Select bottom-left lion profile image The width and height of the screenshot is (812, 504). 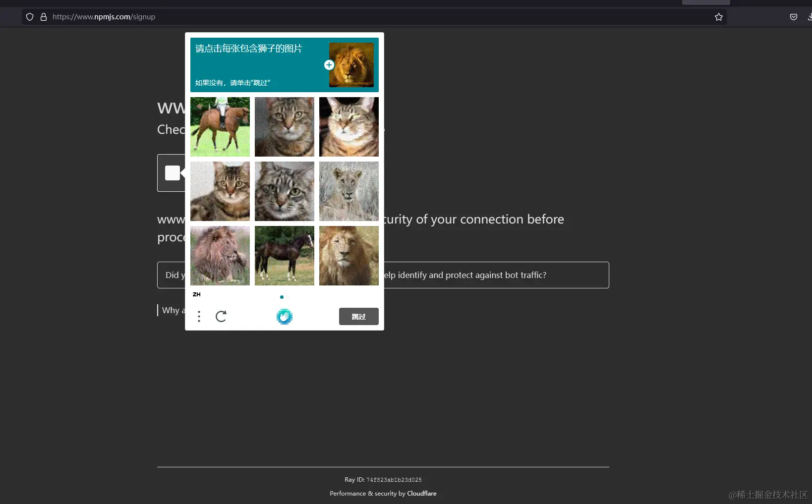[x=220, y=256]
